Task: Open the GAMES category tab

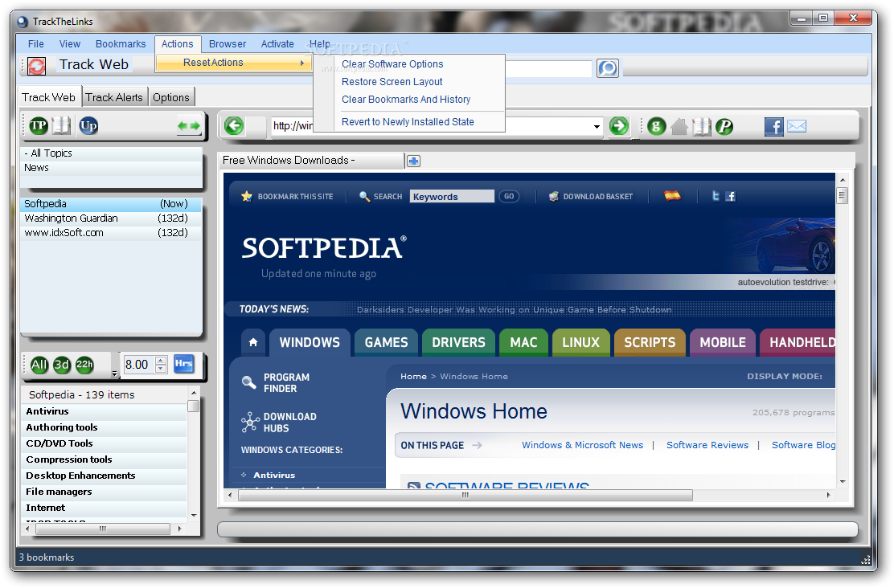Action: pyautogui.click(x=386, y=342)
